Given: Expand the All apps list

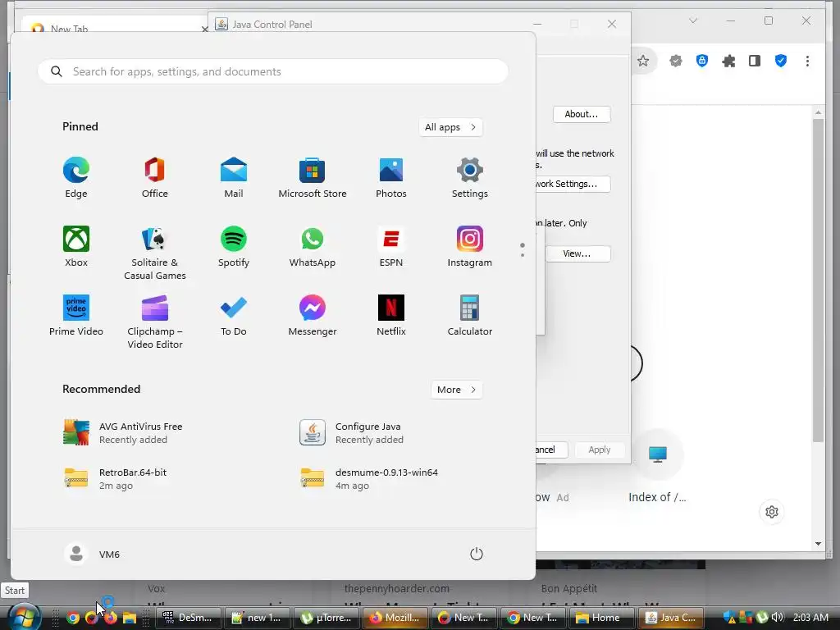Looking at the screenshot, I should [450, 127].
